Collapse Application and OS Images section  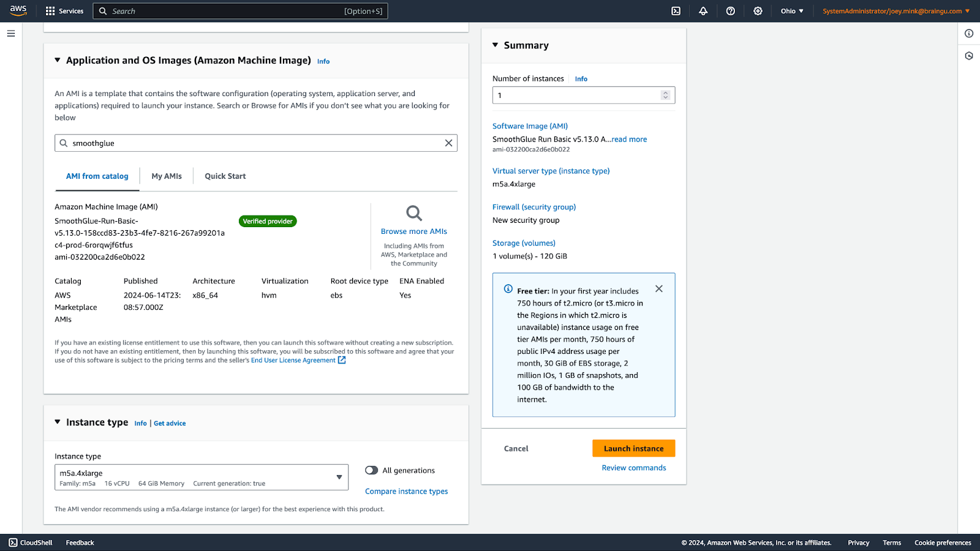point(58,60)
